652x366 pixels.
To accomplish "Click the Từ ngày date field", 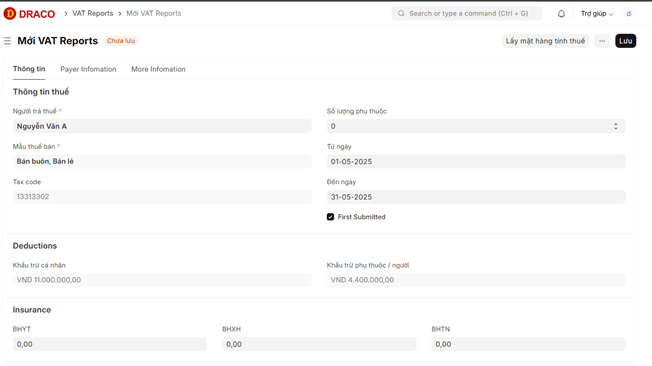I will [476, 161].
